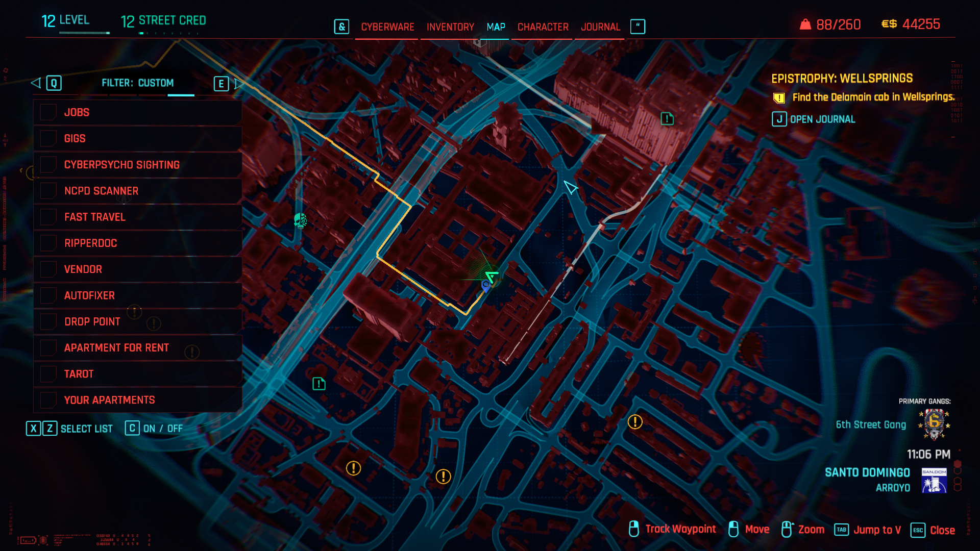Switch to the Character tab
Viewport: 980px width, 551px height.
point(543,27)
